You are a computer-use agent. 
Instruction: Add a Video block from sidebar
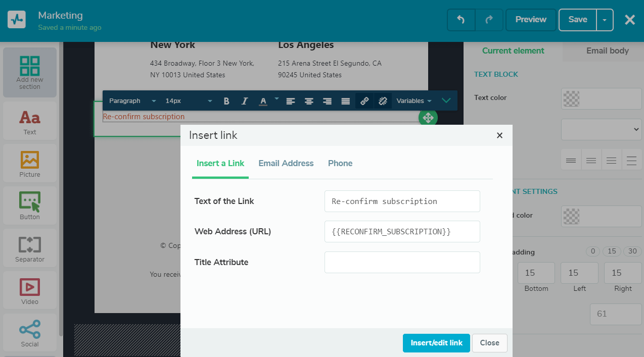30,290
